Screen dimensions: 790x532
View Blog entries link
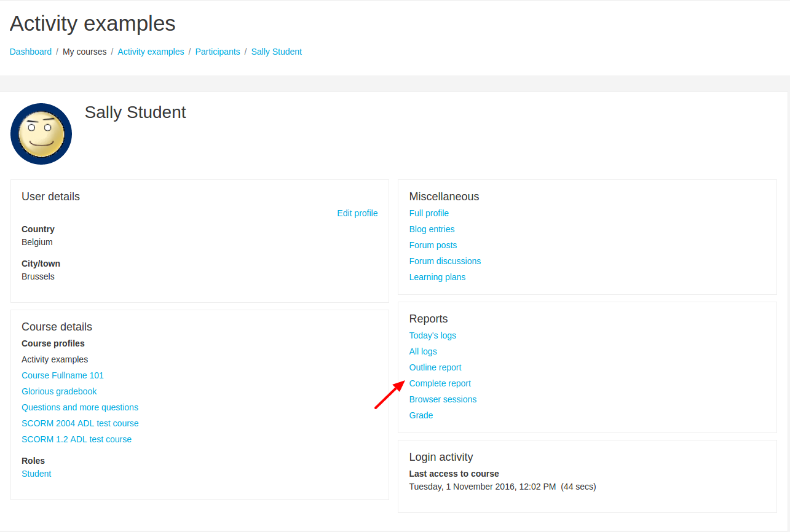click(432, 229)
